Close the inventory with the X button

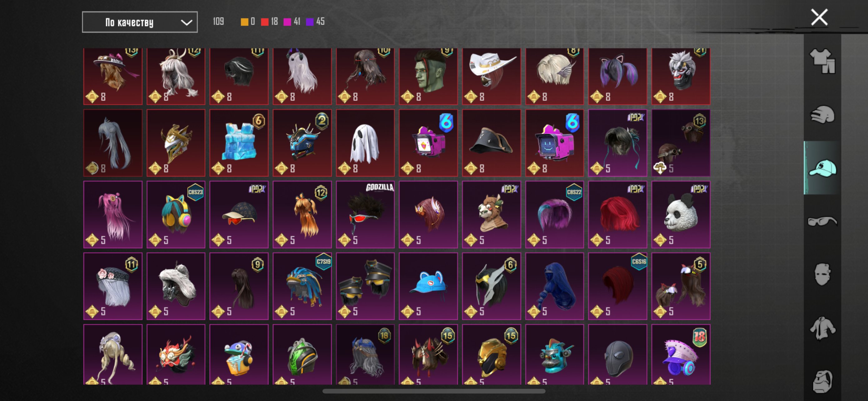[x=820, y=17]
